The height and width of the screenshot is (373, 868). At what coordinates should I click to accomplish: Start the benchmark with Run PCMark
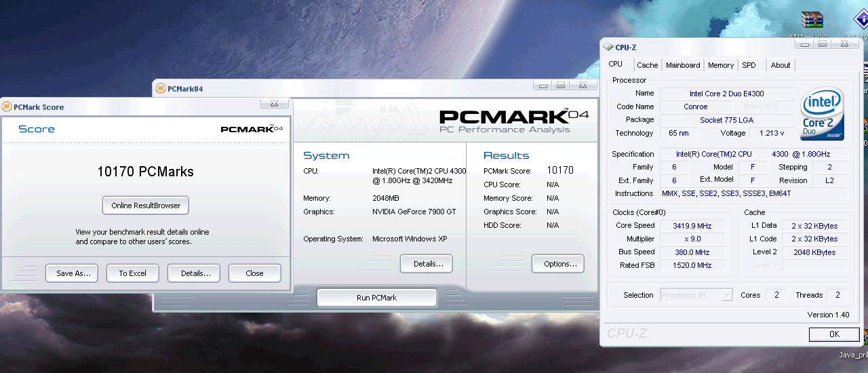[377, 298]
